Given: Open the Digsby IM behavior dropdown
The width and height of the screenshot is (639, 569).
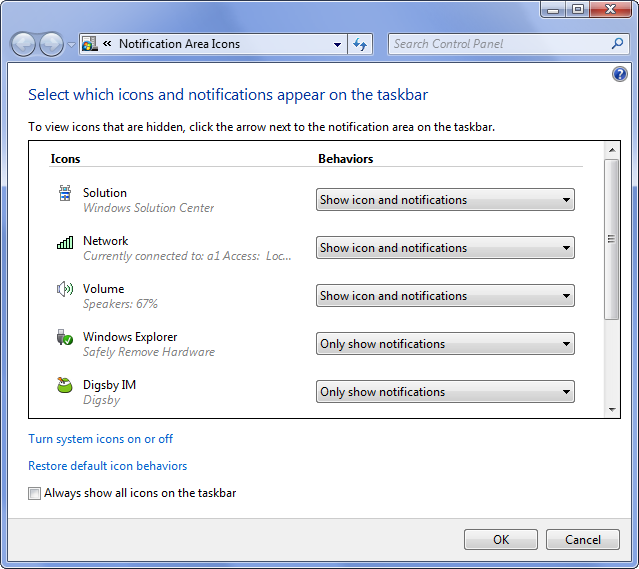Looking at the screenshot, I should pyautogui.click(x=445, y=392).
